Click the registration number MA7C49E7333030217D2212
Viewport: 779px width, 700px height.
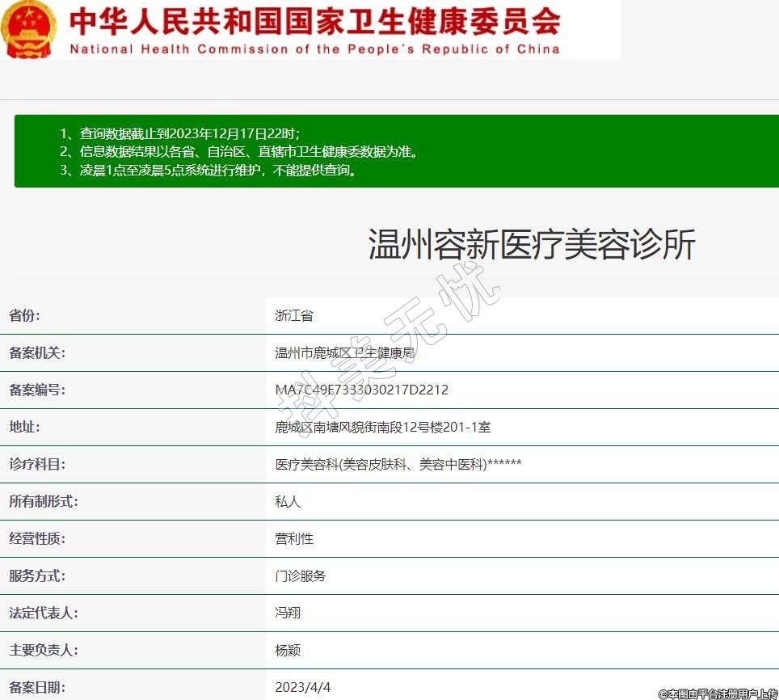(361, 390)
